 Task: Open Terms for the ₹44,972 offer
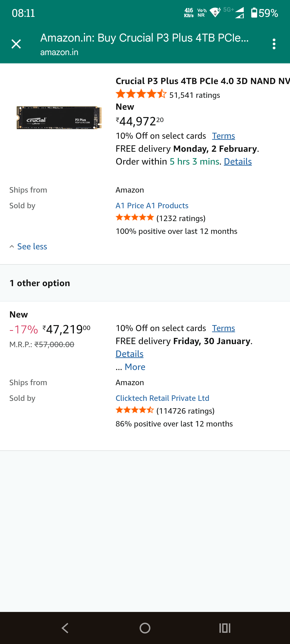pyautogui.click(x=223, y=136)
